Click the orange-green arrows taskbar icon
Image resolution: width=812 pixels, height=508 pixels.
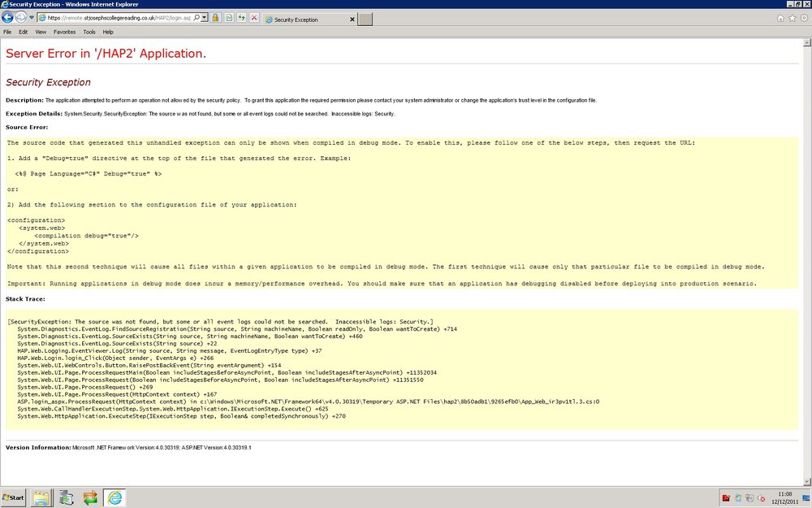(91, 497)
